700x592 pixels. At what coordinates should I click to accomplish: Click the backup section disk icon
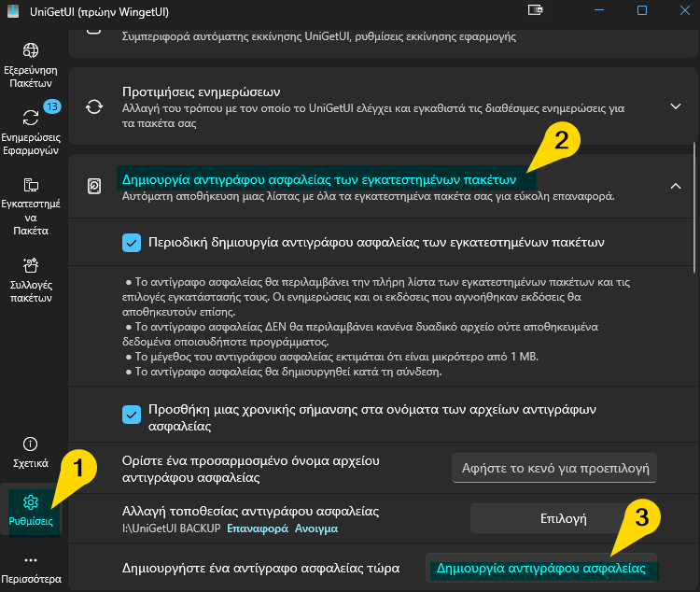(94, 186)
